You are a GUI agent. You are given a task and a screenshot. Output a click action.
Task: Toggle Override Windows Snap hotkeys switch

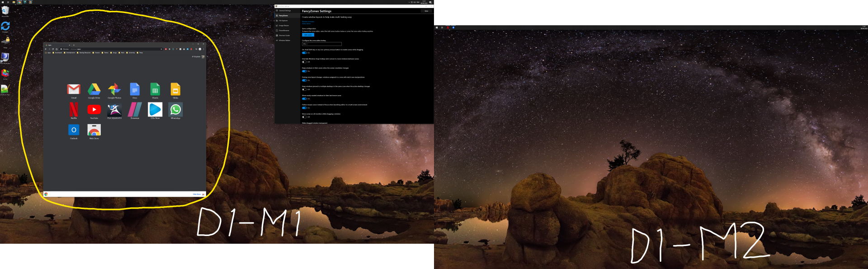click(x=304, y=62)
